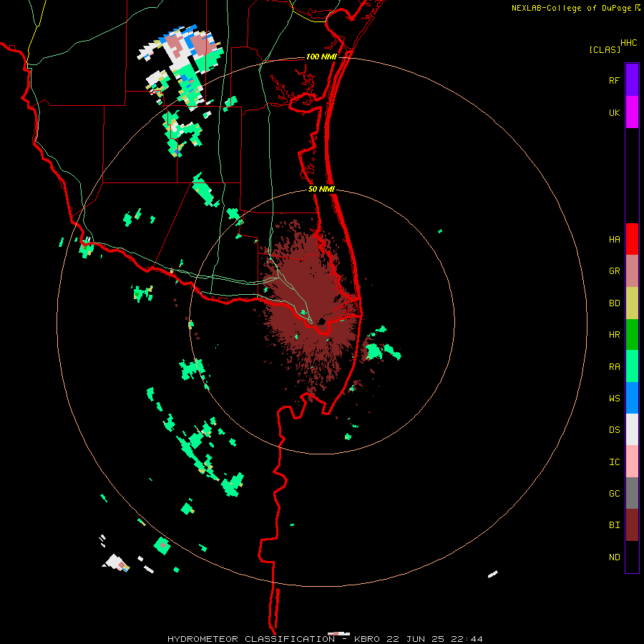Screen dimensions: 644x644
Task: Click the BD legend label
Action: [614, 303]
